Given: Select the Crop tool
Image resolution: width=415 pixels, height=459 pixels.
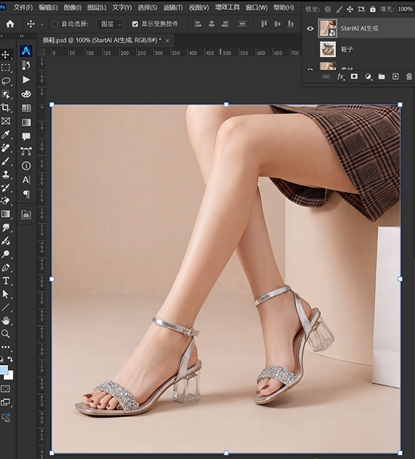Looking at the screenshot, I should [x=5, y=107].
